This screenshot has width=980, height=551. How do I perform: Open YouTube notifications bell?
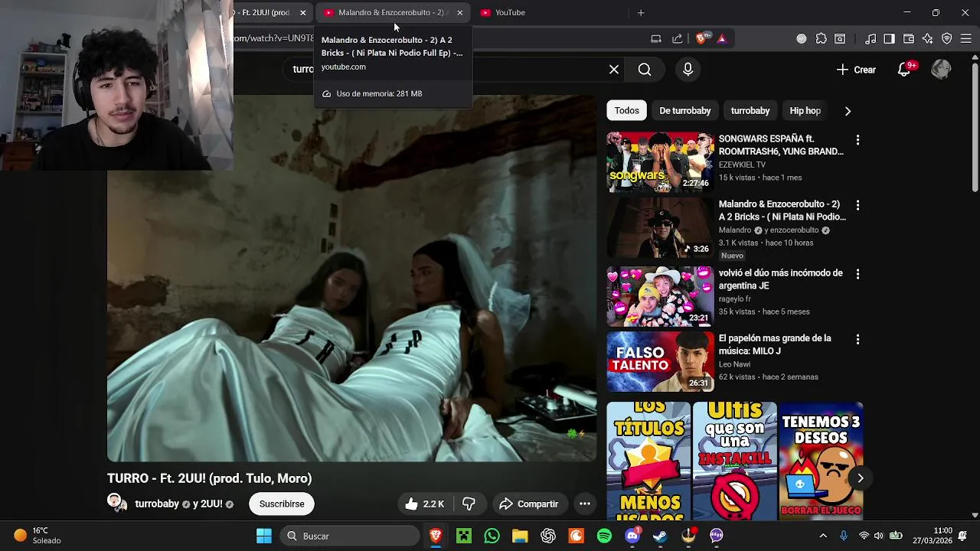904,70
